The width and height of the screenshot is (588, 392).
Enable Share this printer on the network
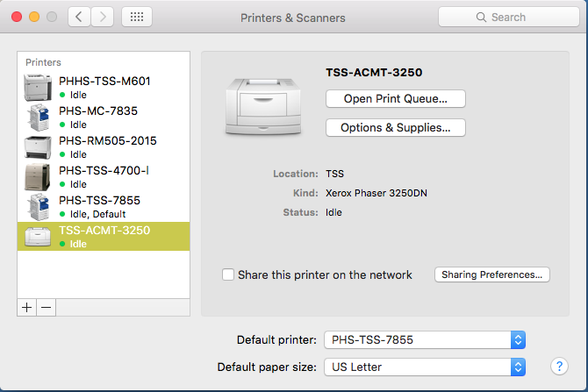[228, 274]
